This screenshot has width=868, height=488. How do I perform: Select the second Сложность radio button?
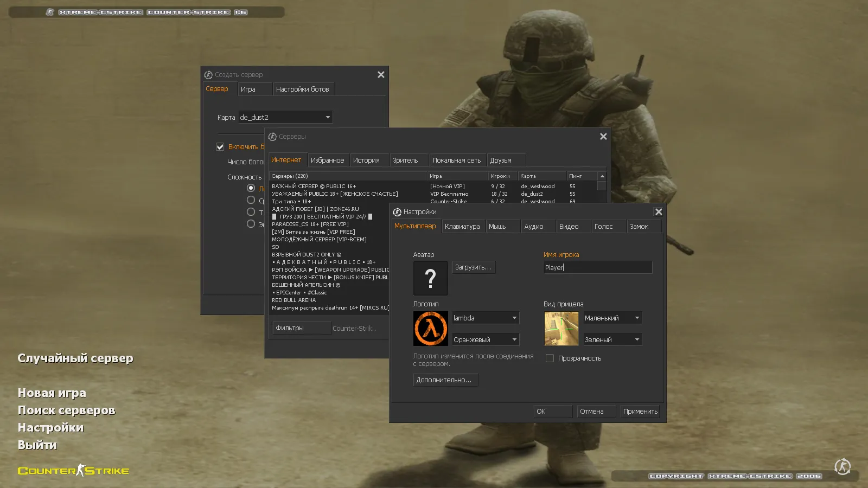tap(251, 200)
